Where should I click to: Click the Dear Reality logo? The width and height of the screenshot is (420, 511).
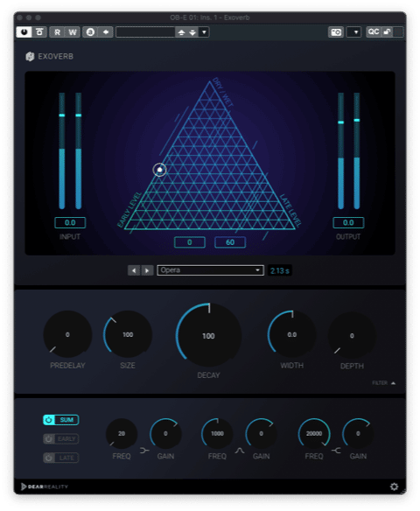45,486
